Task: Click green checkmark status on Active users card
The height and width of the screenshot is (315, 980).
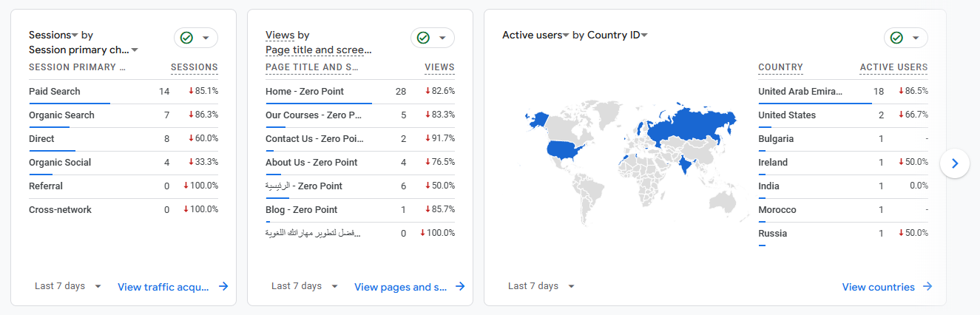Action: pos(896,38)
